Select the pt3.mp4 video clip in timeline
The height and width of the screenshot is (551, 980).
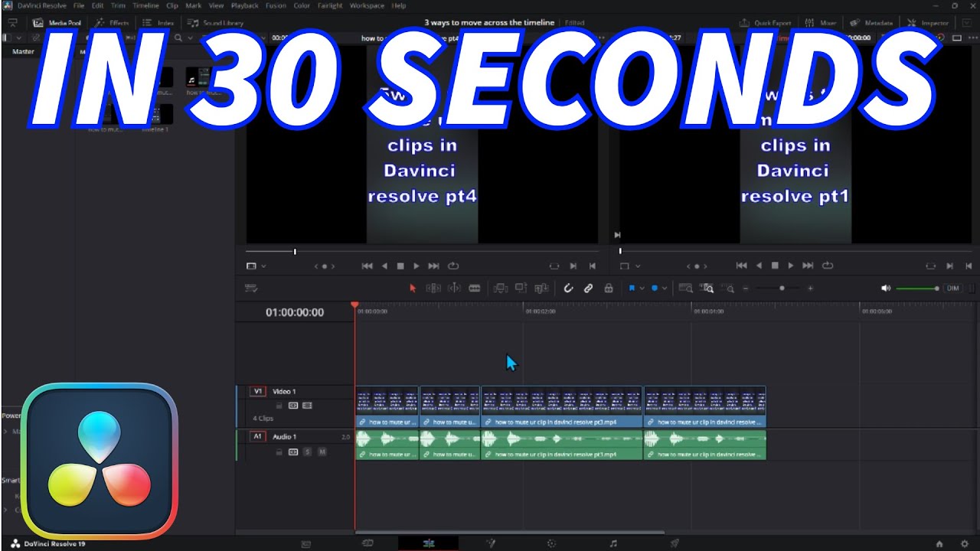[561, 406]
